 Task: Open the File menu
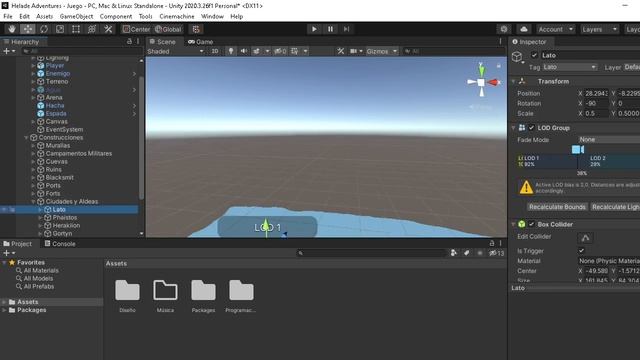pyautogui.click(x=8, y=16)
